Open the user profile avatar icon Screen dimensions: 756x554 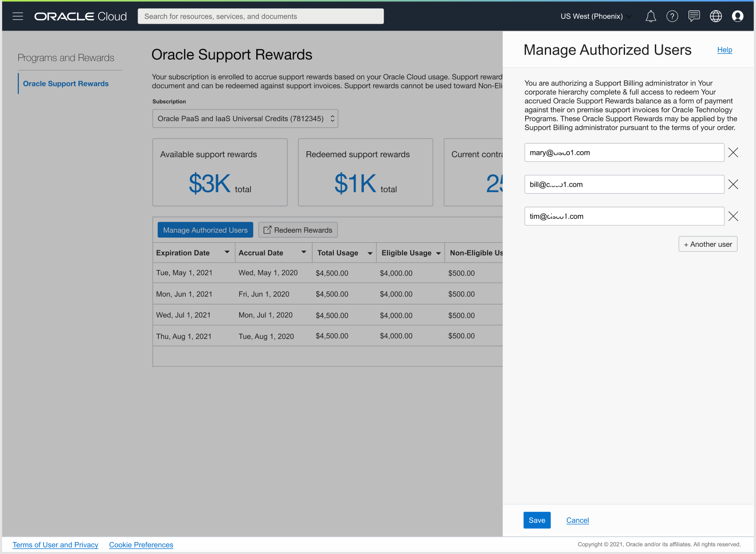tap(738, 16)
